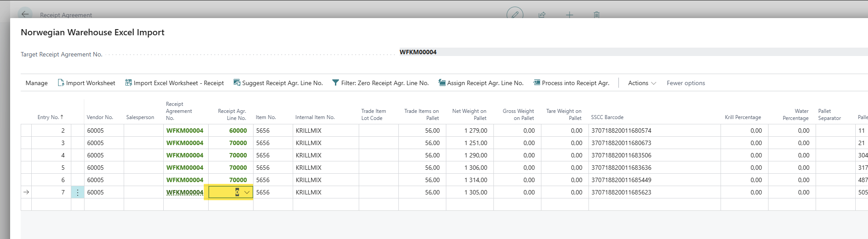Run Import Excel Worksheet - Receipt

174,83
